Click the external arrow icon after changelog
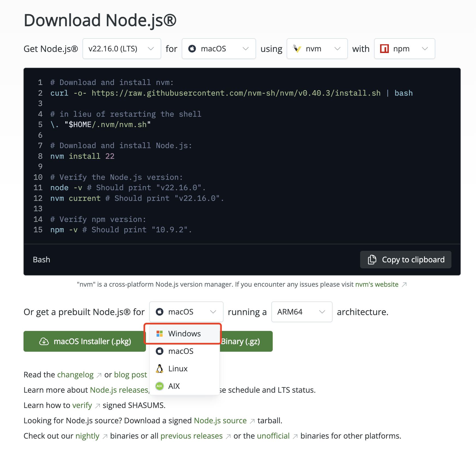The height and width of the screenshot is (464, 476). coord(99,375)
